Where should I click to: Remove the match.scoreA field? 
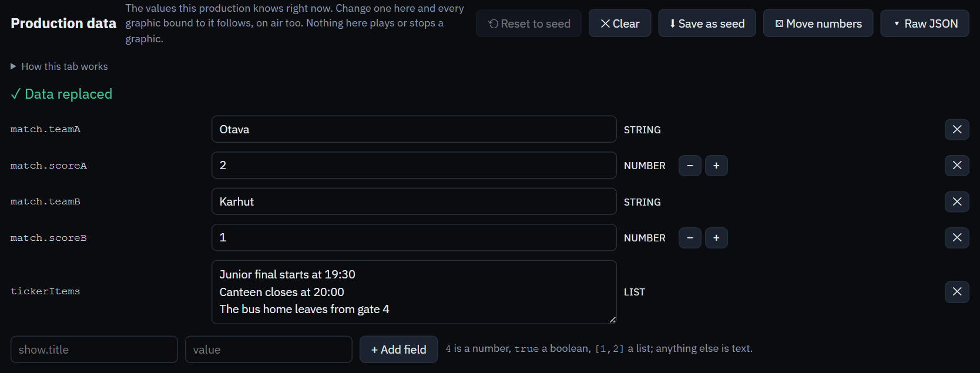coord(956,166)
